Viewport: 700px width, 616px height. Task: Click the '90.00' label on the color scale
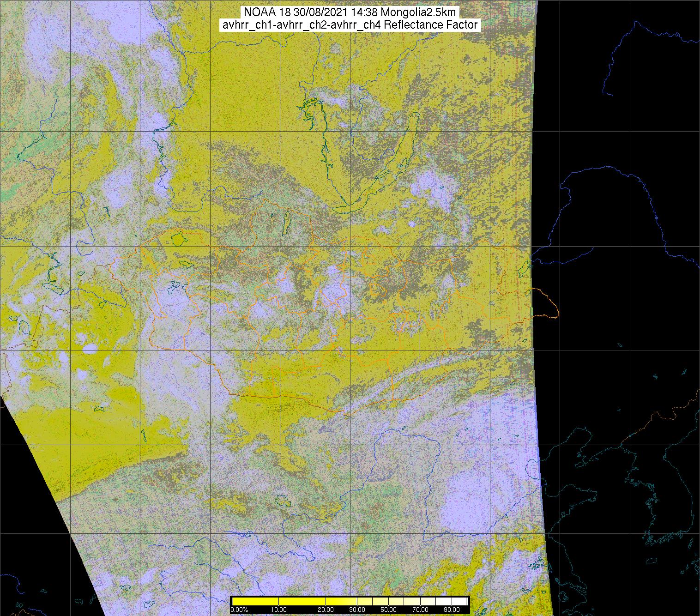(x=452, y=610)
